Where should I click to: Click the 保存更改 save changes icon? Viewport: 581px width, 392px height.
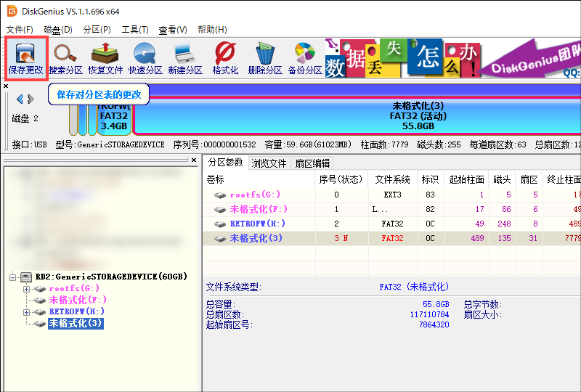(x=26, y=59)
